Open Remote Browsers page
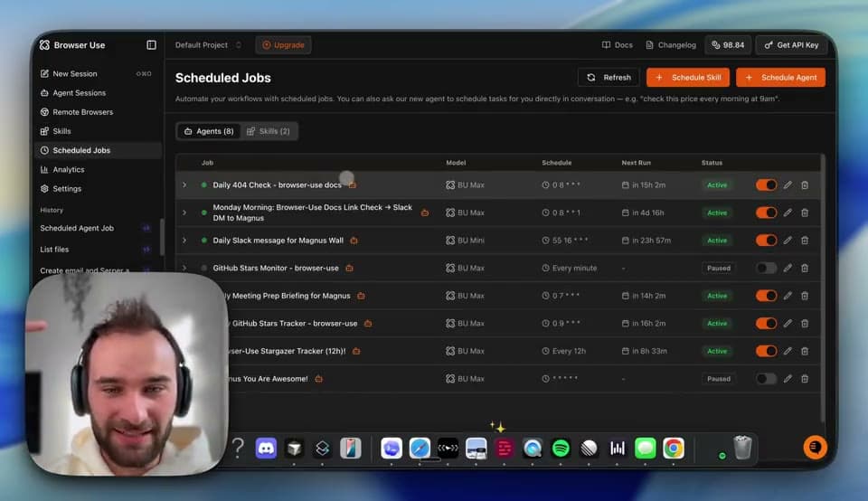The height and width of the screenshot is (501, 868). tap(96, 112)
